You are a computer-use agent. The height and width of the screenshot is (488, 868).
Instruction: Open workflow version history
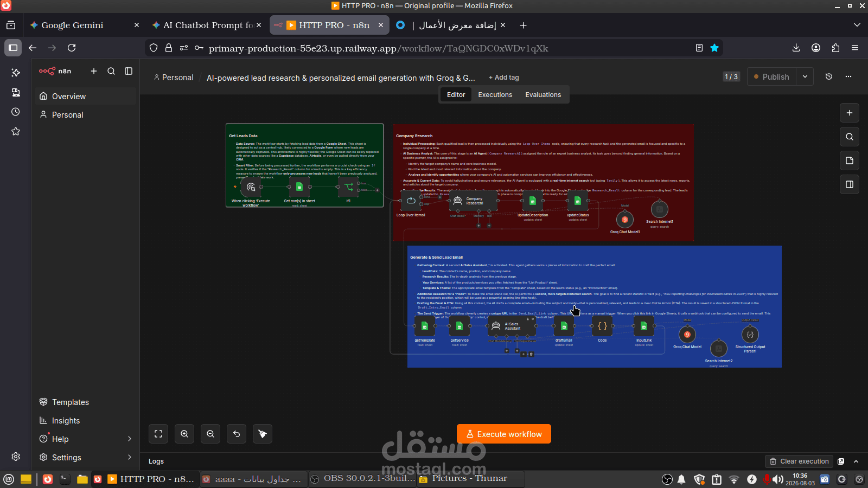829,76
